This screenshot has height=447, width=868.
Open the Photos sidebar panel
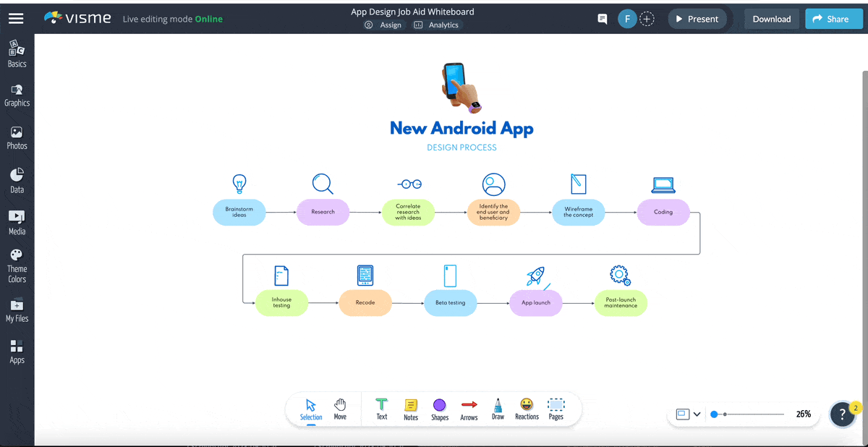17,137
